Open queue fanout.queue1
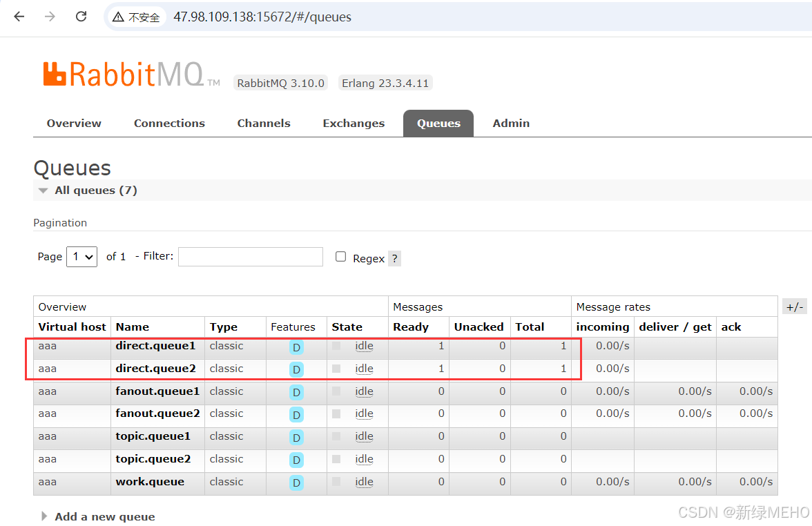Screen dimensions: 812x526 tap(157, 391)
